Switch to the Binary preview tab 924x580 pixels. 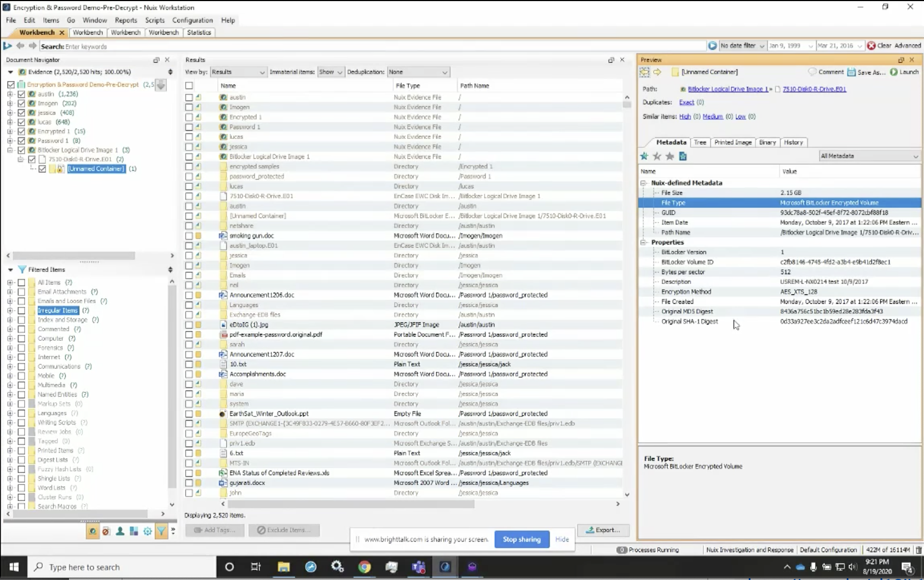point(767,142)
